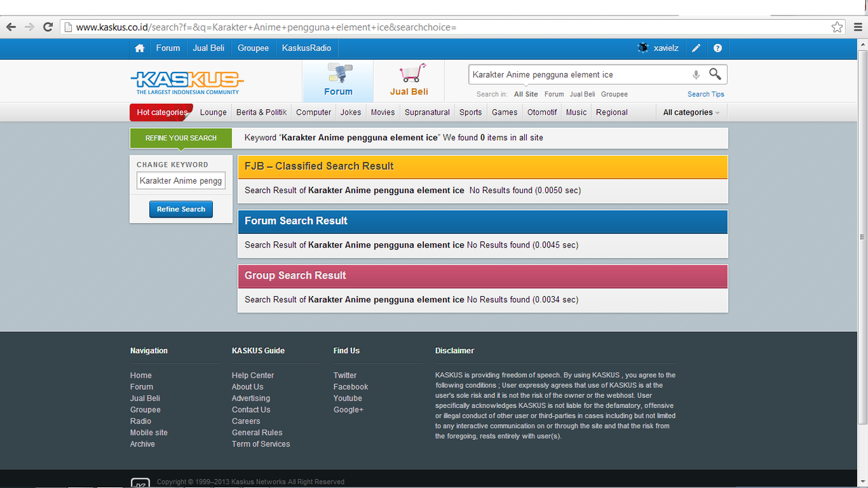This screenshot has width=868, height=488.
Task: Go to Kaskus home icon
Action: [x=140, y=48]
